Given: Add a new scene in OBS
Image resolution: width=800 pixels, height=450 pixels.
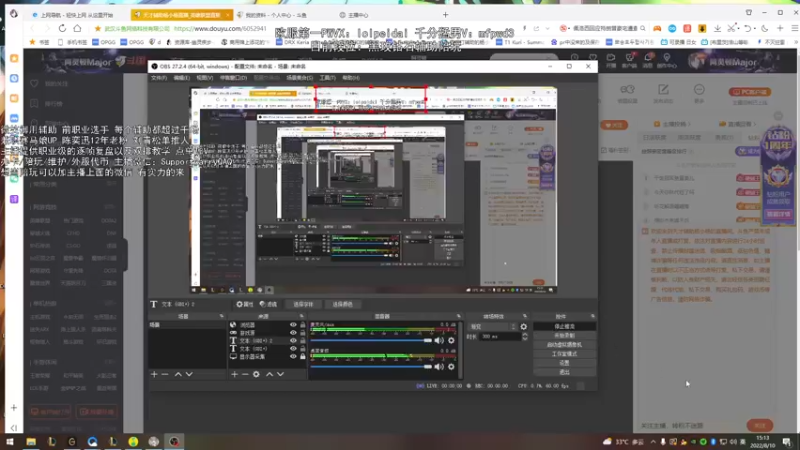Looking at the screenshot, I should click(x=154, y=374).
